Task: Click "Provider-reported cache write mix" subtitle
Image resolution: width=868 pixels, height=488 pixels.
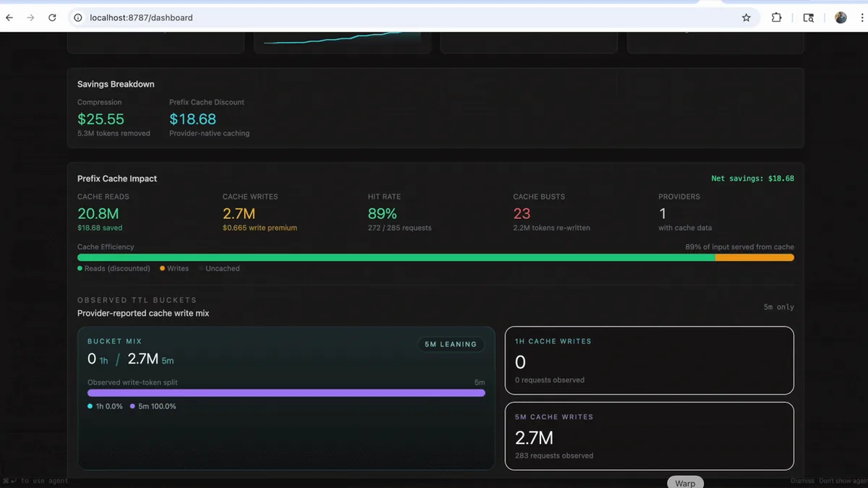Action: click(143, 313)
